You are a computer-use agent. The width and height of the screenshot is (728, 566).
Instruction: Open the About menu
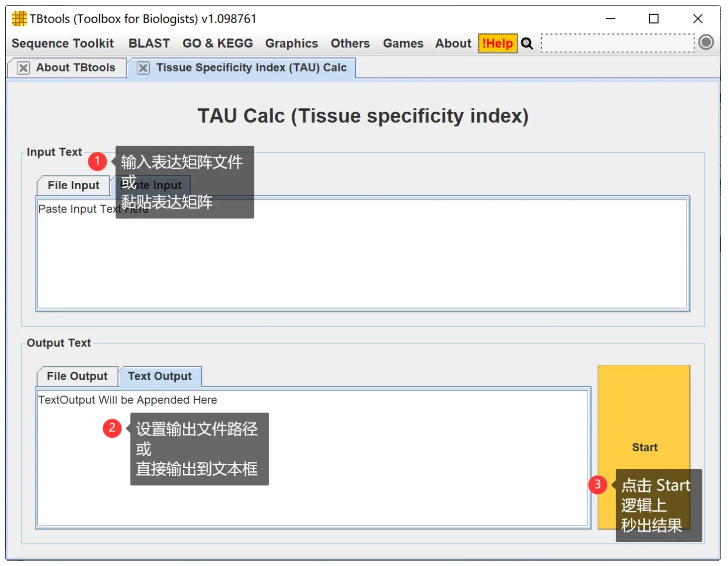click(453, 44)
